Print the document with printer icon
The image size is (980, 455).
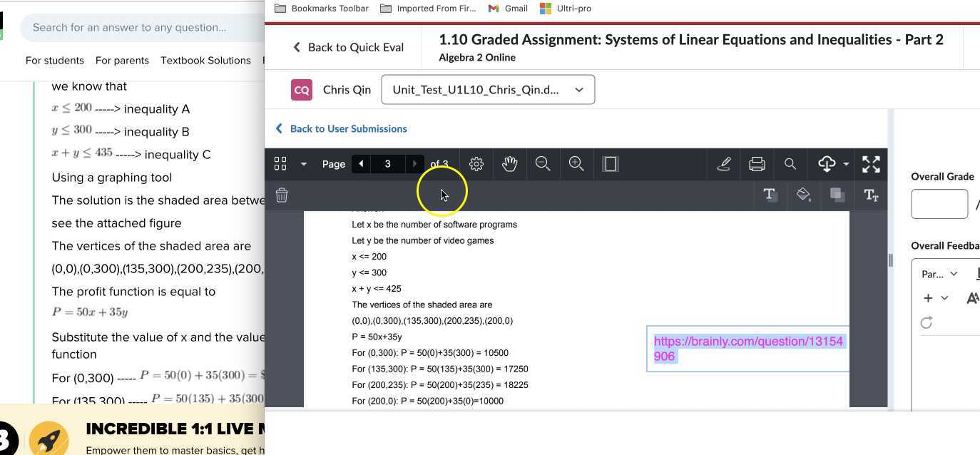757,164
